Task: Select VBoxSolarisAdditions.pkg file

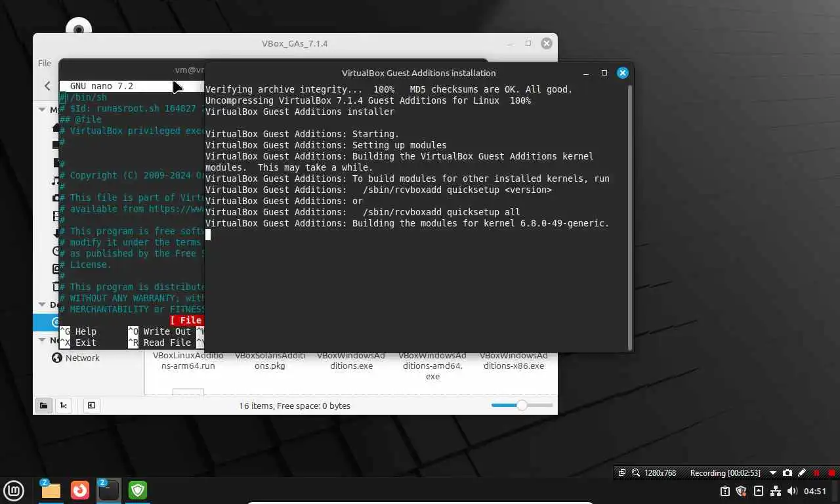Action: [x=270, y=360]
